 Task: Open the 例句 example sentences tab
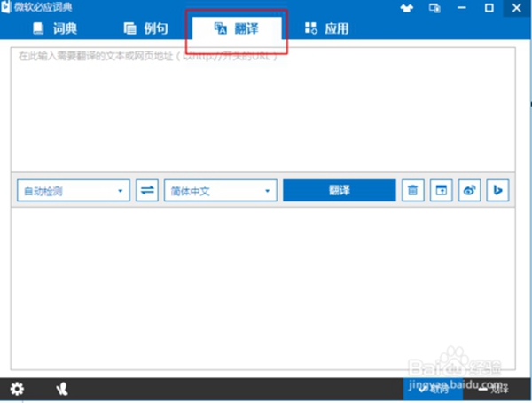145,28
